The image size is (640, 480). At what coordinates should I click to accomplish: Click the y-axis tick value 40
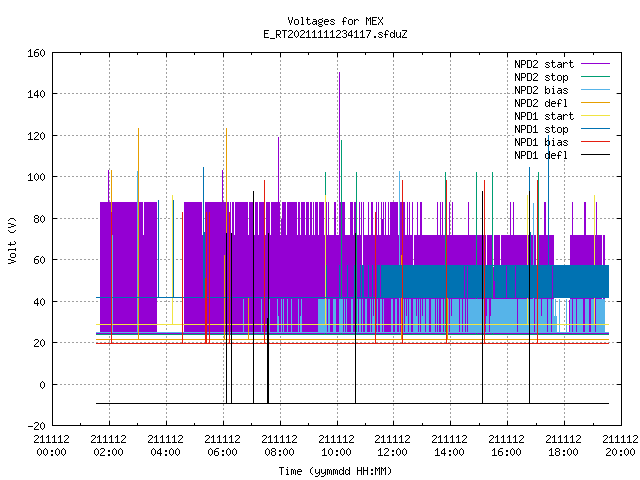[x=39, y=302]
